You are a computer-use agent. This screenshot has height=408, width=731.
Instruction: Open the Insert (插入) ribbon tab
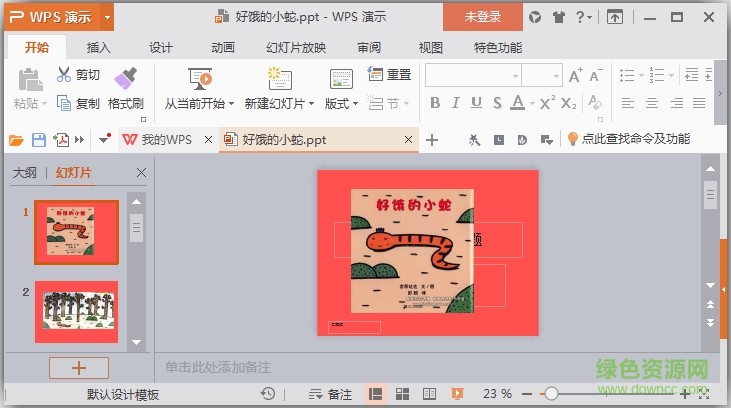(x=99, y=47)
